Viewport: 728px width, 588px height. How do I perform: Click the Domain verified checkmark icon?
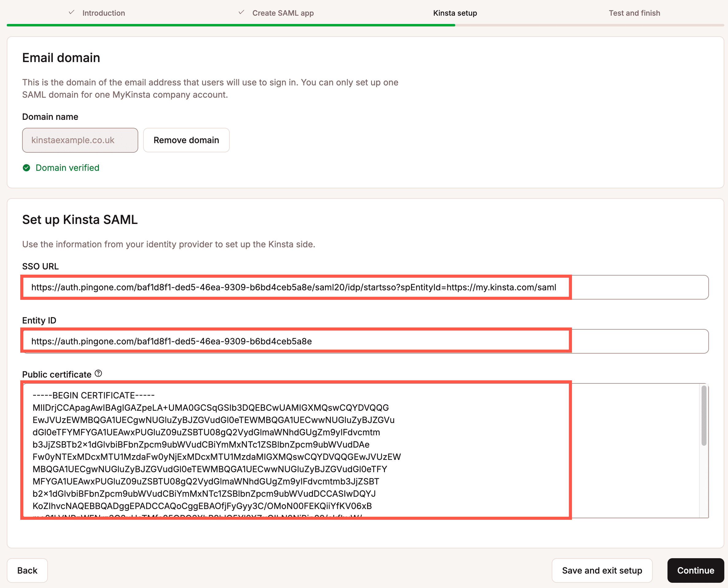27,168
